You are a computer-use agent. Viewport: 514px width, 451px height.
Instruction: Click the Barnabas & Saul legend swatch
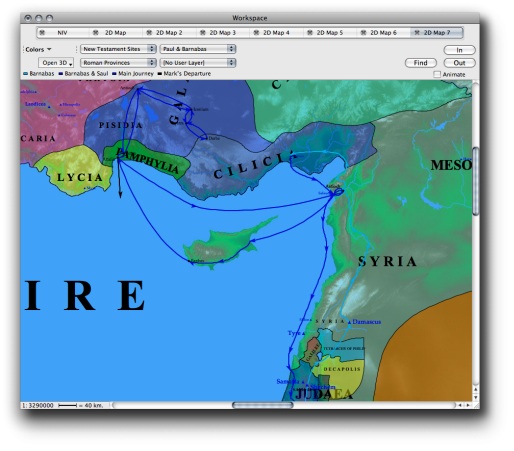[61, 74]
